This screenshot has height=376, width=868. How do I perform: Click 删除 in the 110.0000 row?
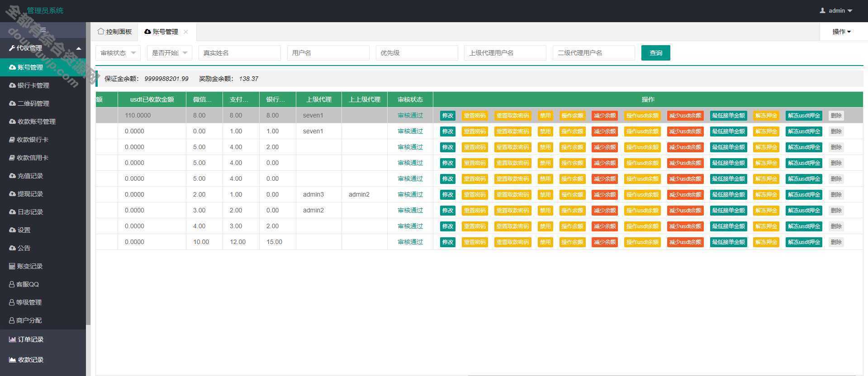[x=836, y=116]
